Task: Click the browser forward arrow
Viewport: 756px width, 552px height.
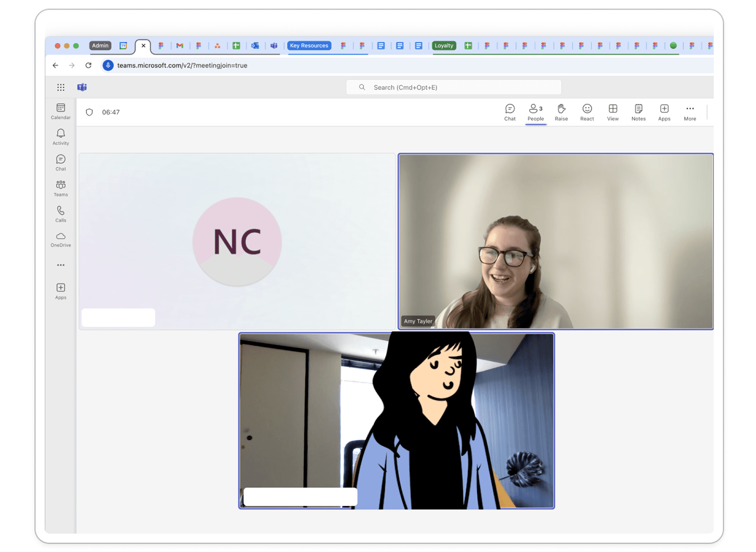Action: point(72,65)
